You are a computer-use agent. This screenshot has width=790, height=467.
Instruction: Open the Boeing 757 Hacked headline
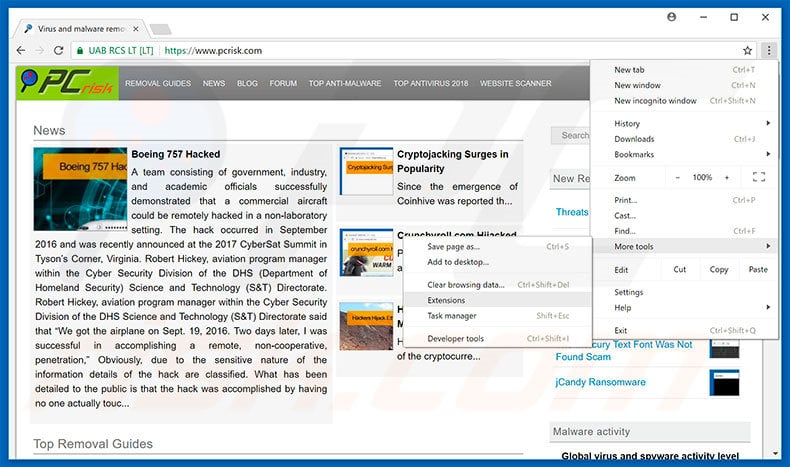coord(175,154)
